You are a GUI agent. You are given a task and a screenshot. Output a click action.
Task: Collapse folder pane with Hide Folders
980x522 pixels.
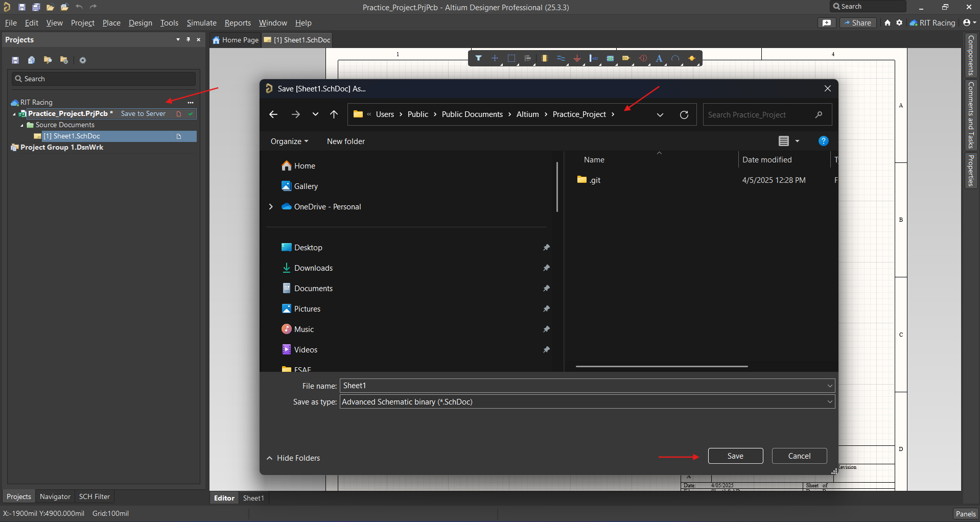pos(293,458)
